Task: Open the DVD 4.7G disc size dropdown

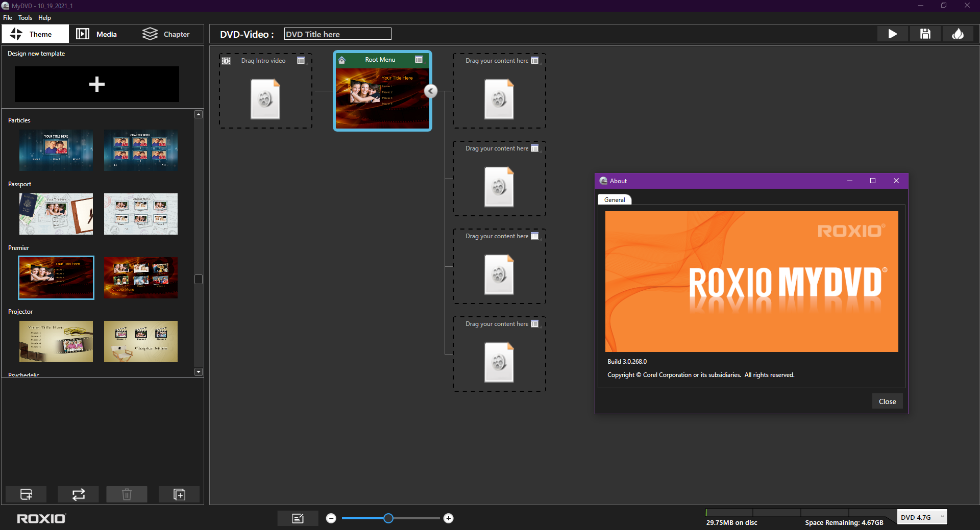Action: 922,517
